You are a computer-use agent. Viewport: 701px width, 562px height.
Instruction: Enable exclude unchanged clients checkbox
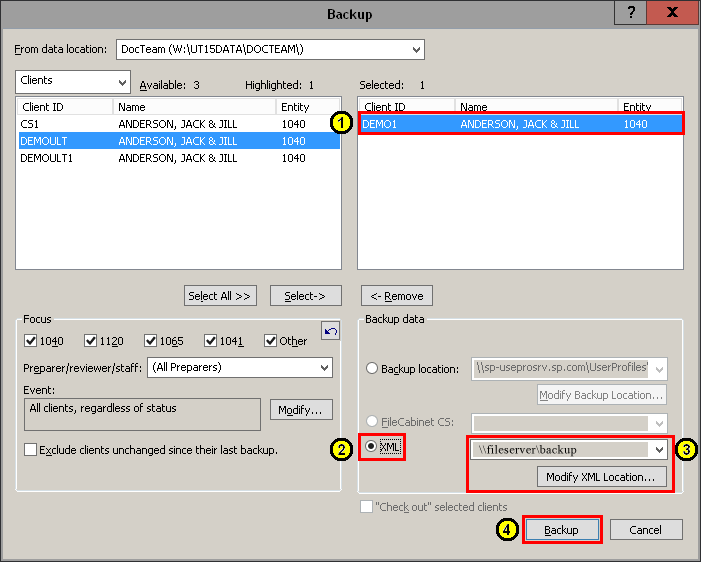(x=31, y=450)
